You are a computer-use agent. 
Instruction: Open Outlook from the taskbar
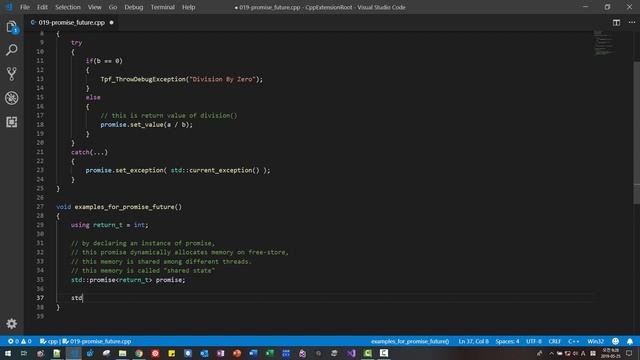tap(204, 353)
